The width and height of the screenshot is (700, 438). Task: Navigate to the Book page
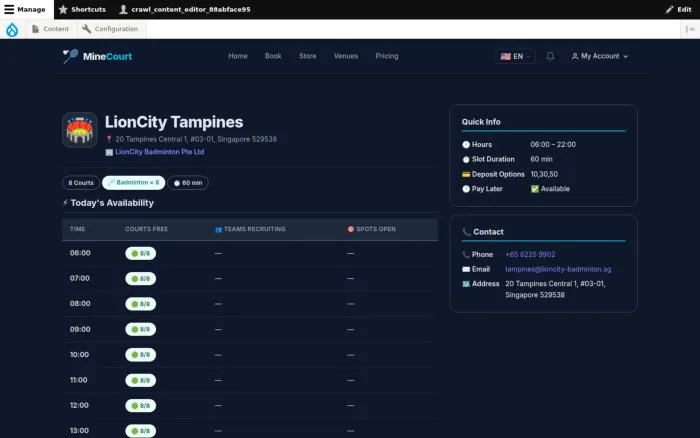273,56
